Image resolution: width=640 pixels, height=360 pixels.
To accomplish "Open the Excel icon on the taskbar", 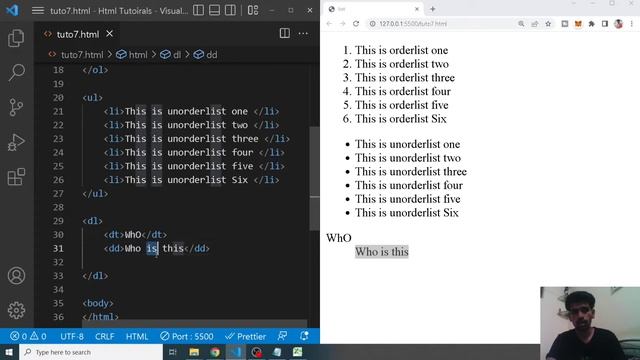I will [298, 352].
